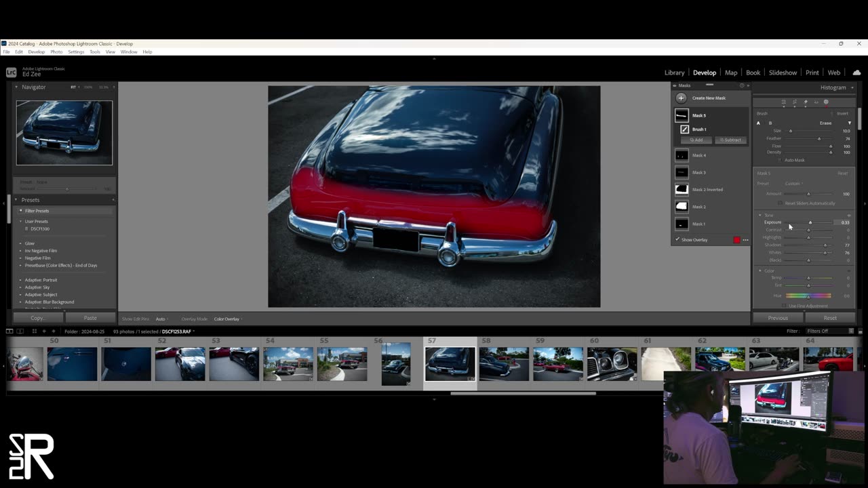Image resolution: width=868 pixels, height=488 pixels.
Task: Switch to the Map module
Action: click(x=731, y=73)
